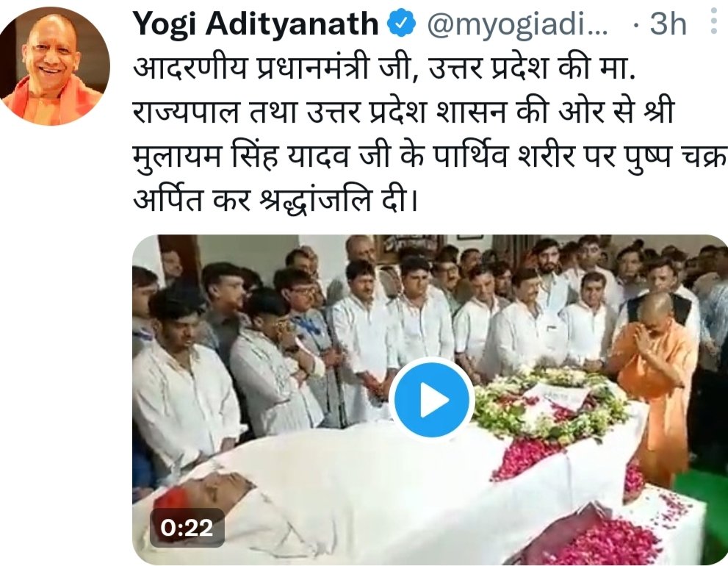Click the rose petals at the bottom of the video
This screenshot has width=728, height=566.
point(605,541)
